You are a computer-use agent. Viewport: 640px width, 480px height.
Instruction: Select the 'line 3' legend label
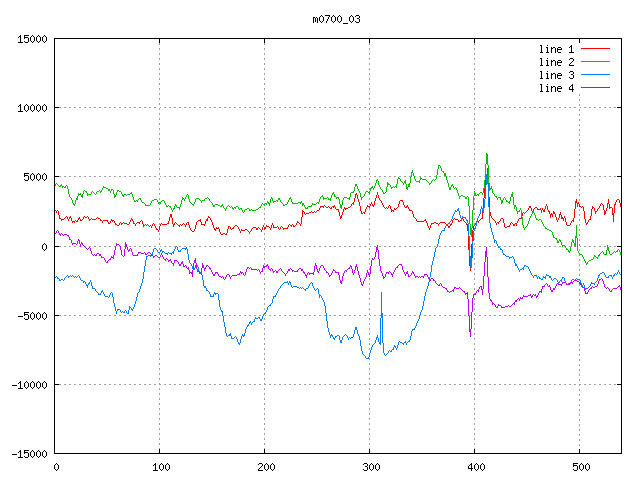pyautogui.click(x=557, y=75)
